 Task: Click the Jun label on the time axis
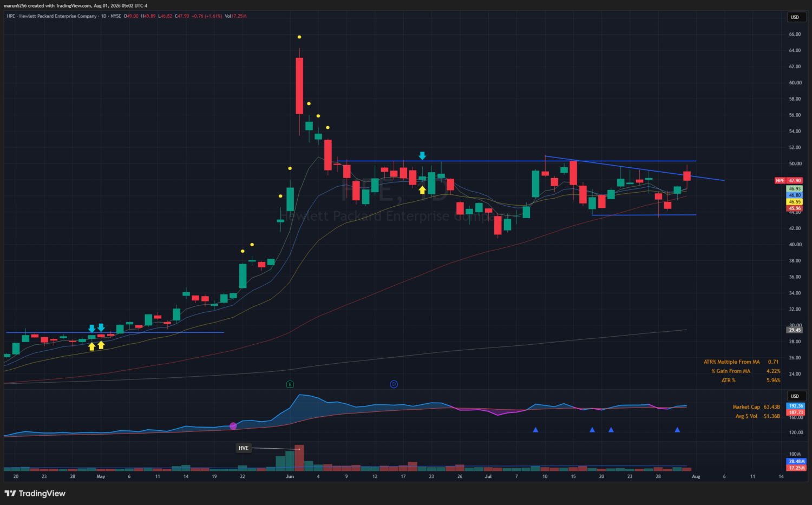tap(290, 477)
